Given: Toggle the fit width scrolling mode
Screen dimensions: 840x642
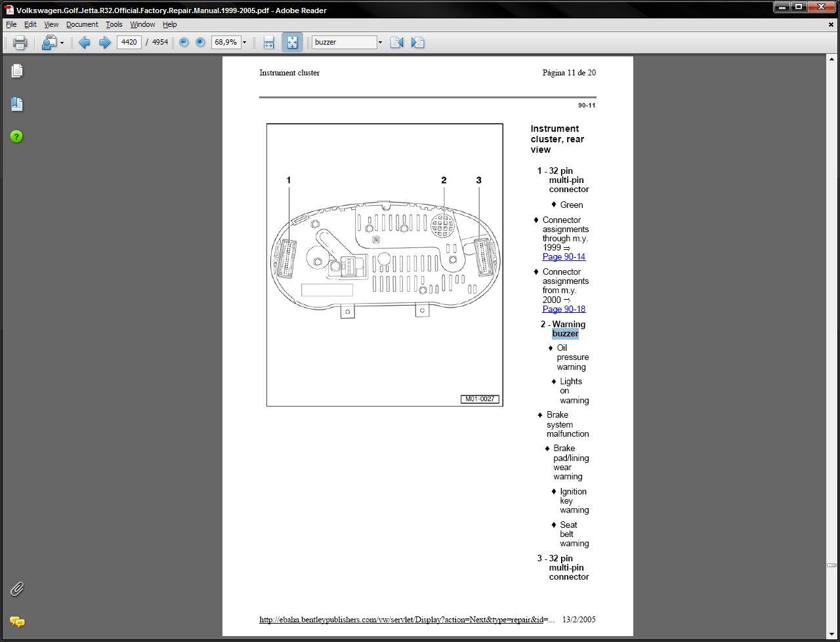Looking at the screenshot, I should point(268,43).
